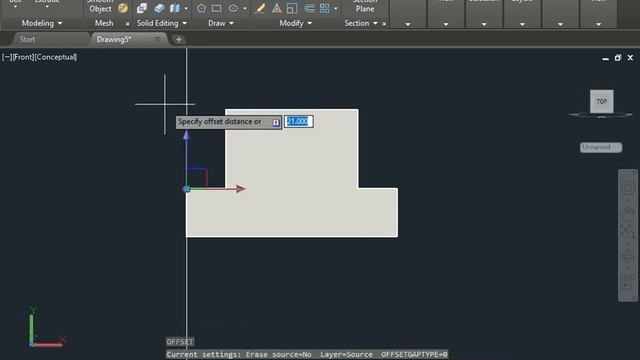Open the Array tool flyout arrow
Screen dimensions: 640x360
tap(336, 8)
